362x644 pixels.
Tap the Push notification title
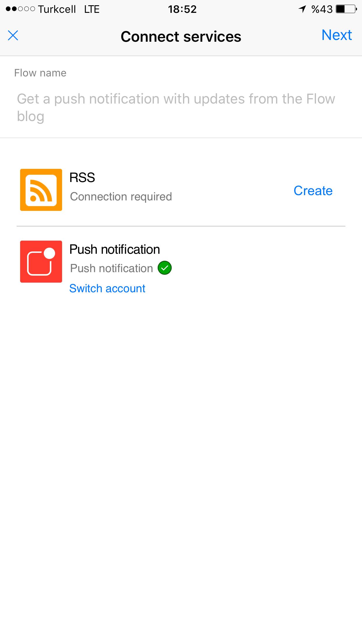pyautogui.click(x=115, y=249)
